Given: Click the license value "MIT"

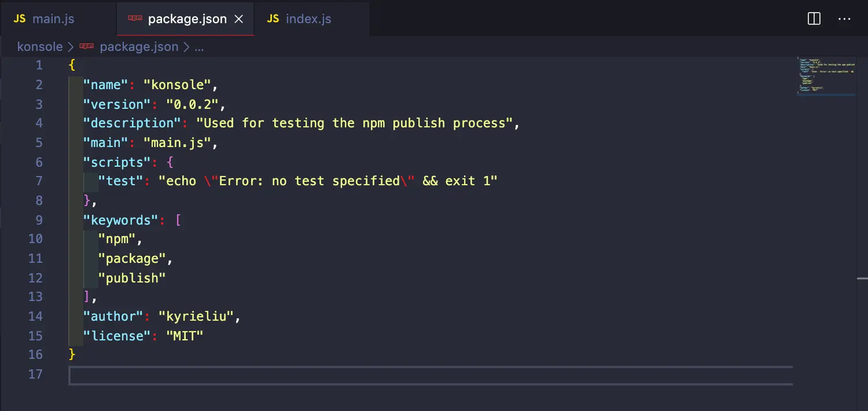Looking at the screenshot, I should (185, 336).
